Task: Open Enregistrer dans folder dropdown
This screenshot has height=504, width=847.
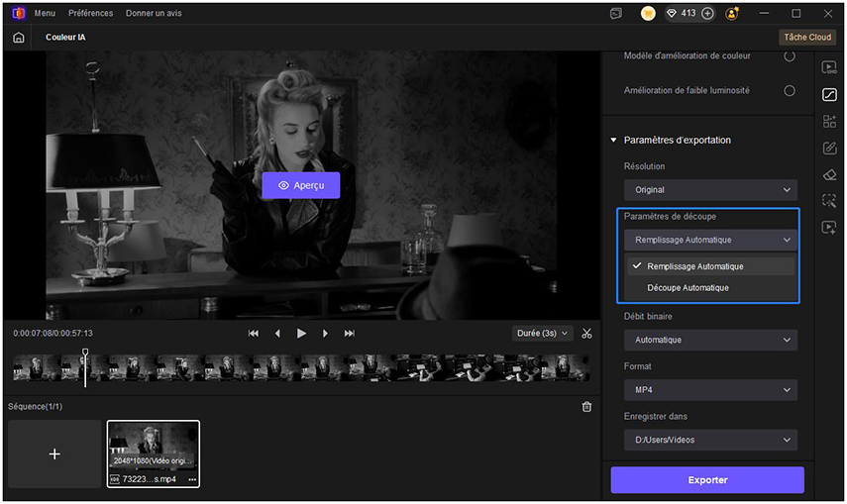Action: [x=710, y=440]
